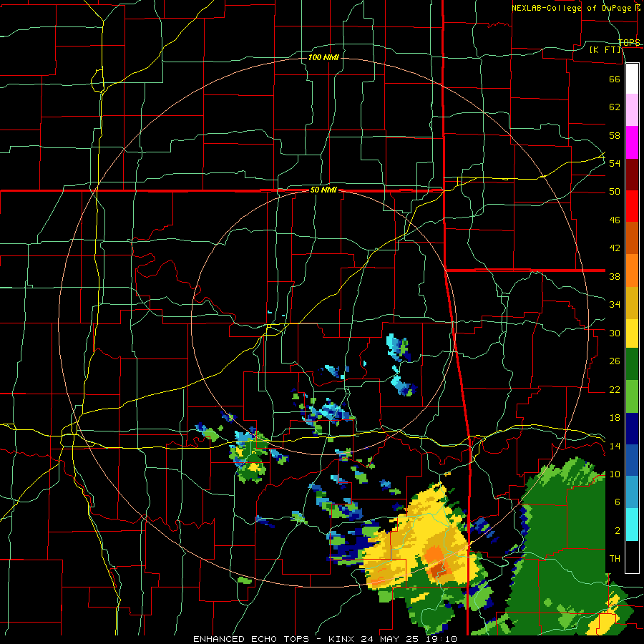This screenshot has height=644, width=644.
Task: Click the 50 NMI range ring label
Action: (x=323, y=190)
